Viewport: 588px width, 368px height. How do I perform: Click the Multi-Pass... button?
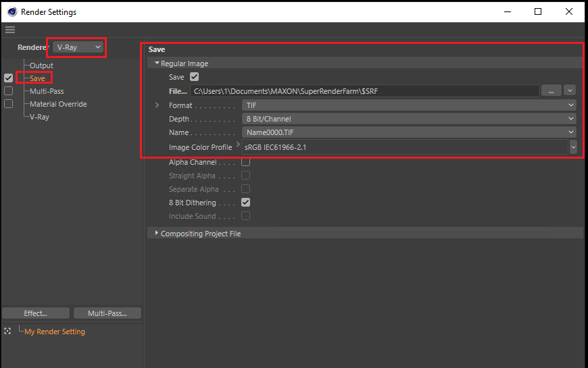pyautogui.click(x=107, y=313)
